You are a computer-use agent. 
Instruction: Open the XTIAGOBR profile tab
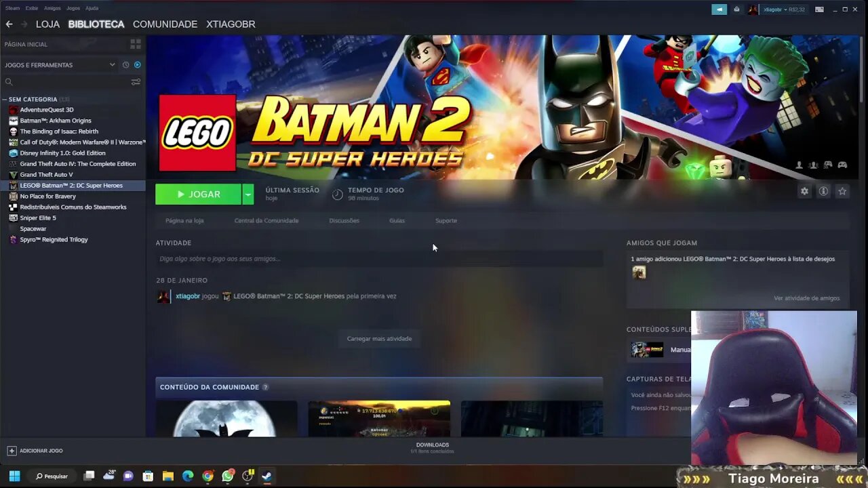[231, 24]
